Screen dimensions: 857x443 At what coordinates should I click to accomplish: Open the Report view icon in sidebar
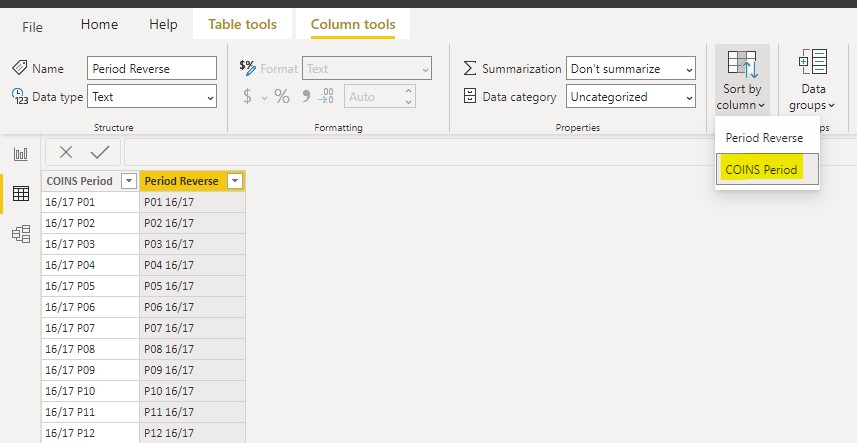click(21, 154)
